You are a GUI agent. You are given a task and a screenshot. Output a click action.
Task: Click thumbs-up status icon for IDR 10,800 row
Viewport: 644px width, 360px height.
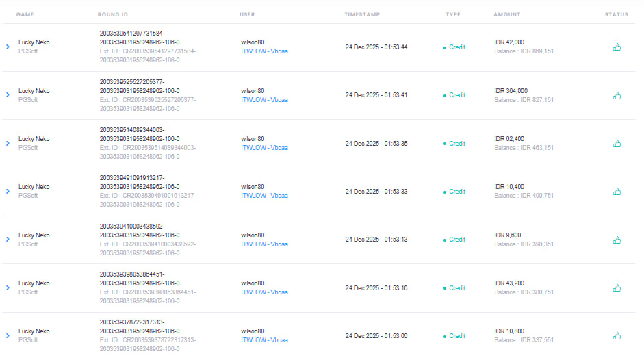coord(617,336)
